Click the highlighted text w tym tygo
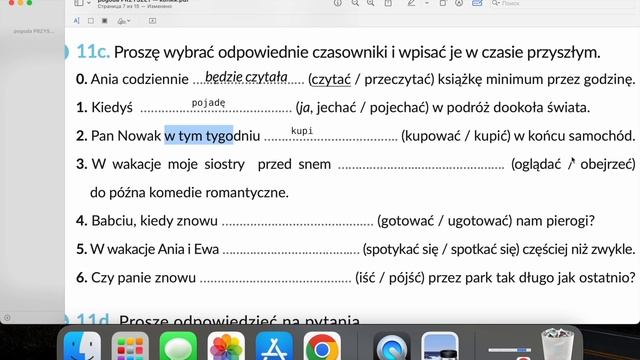This screenshot has height=360, width=640. [x=199, y=135]
